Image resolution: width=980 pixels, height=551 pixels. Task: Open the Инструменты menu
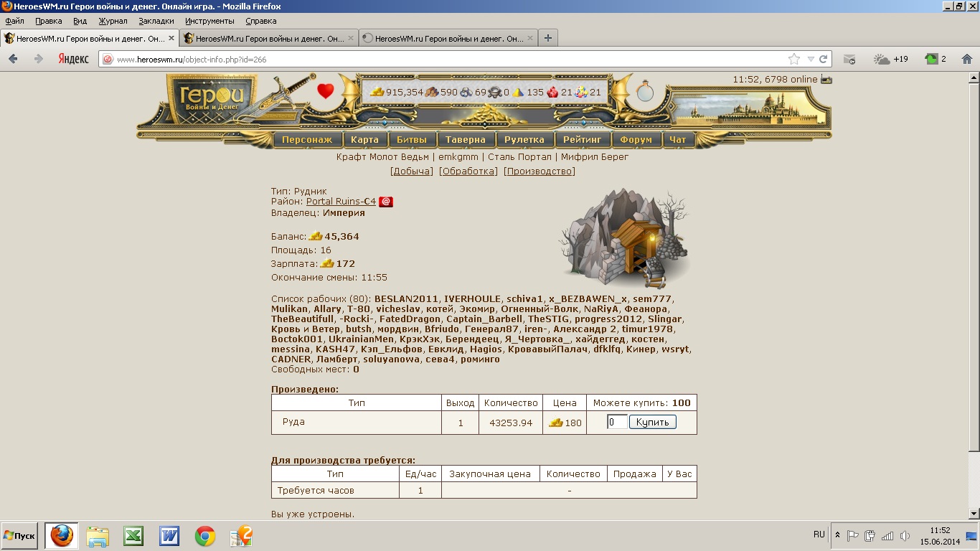point(209,22)
